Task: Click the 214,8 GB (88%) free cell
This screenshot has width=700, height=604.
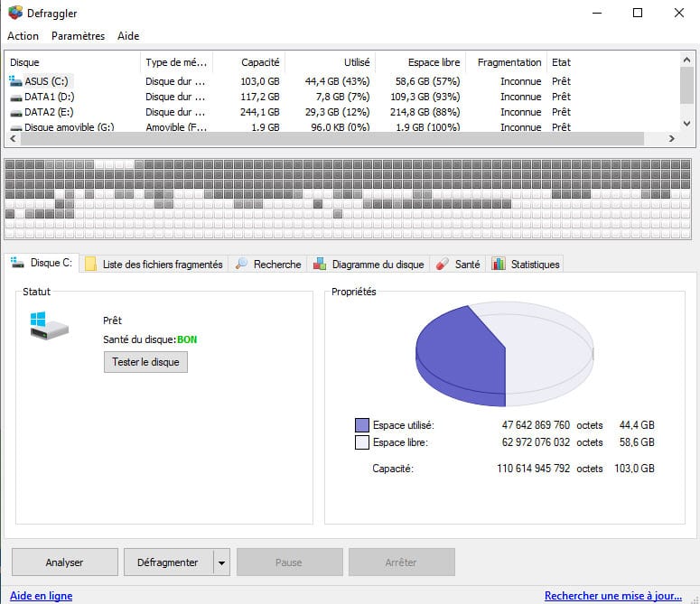Action: coord(425,112)
